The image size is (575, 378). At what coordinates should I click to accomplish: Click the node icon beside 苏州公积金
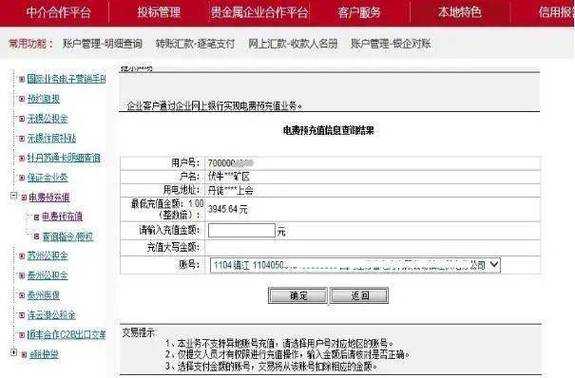[22, 256]
